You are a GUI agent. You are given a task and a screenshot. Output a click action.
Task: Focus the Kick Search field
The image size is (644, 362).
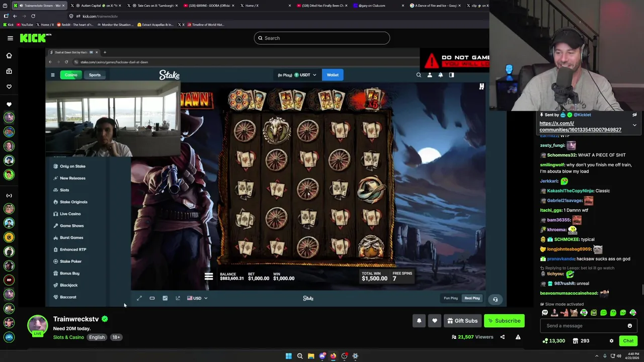click(x=321, y=38)
